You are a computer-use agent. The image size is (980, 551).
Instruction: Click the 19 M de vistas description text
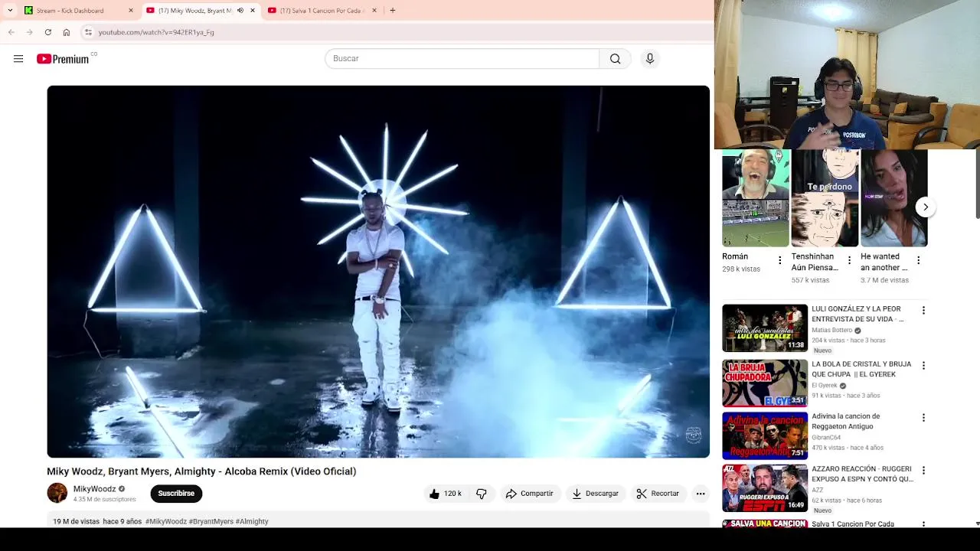point(76,521)
